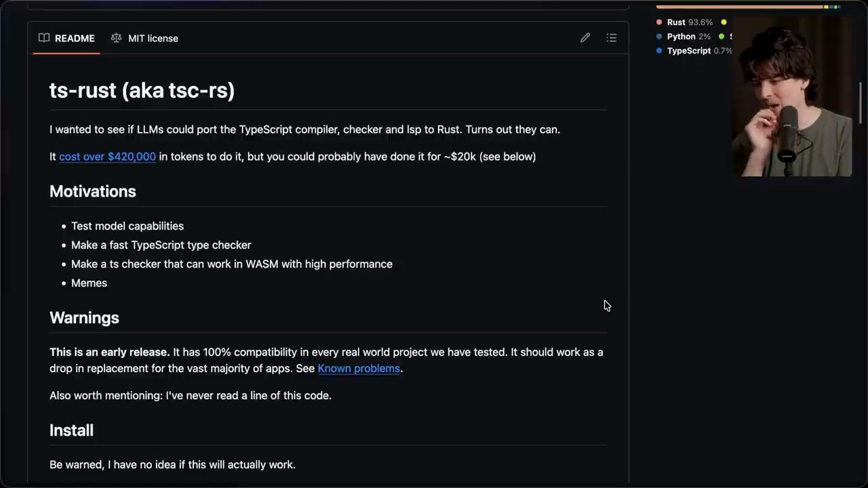Select the Python 2% language entry

coord(684,37)
